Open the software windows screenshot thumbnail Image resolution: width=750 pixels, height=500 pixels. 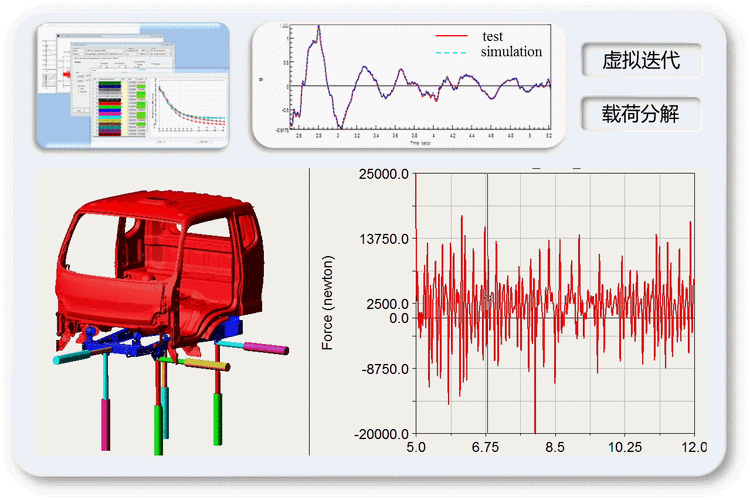point(133,86)
